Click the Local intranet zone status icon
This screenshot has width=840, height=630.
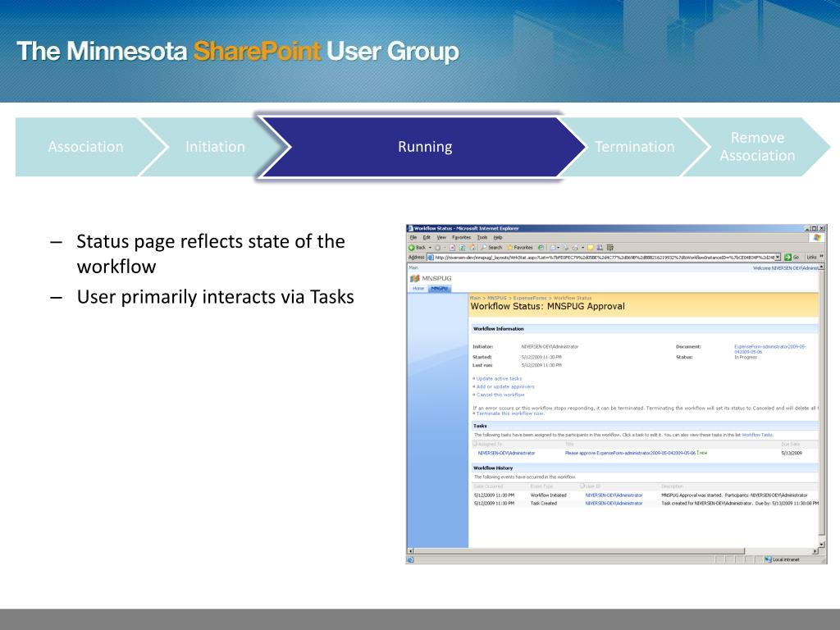point(768,559)
